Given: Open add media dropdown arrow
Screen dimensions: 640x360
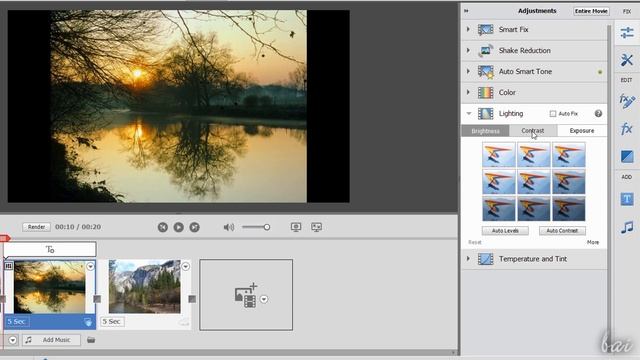Looking at the screenshot, I should point(264,299).
